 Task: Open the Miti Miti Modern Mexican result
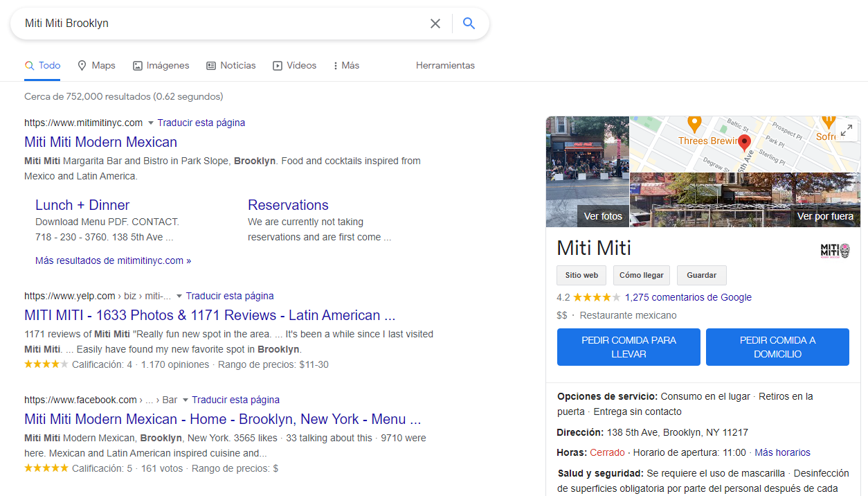100,142
